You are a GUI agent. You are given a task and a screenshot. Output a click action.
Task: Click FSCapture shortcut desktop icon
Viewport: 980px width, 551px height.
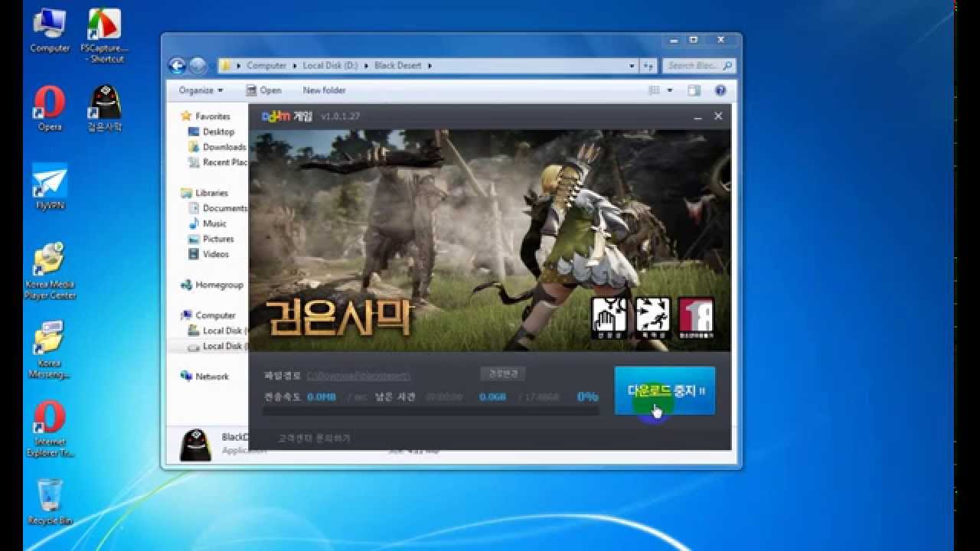click(x=104, y=35)
